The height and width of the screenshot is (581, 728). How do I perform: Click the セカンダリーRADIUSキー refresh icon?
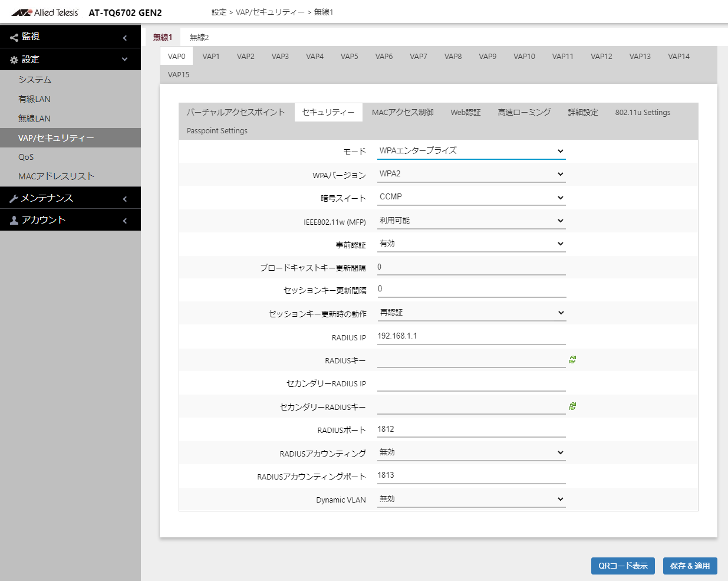coord(572,406)
